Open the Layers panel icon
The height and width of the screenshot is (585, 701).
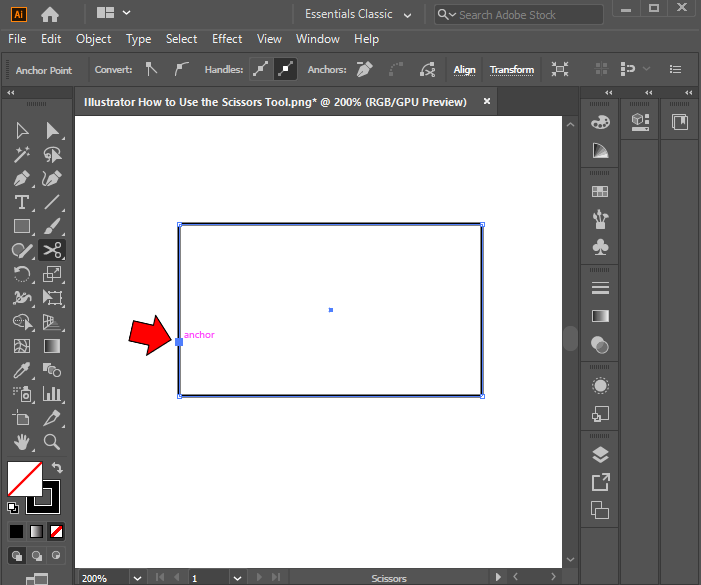click(x=600, y=454)
